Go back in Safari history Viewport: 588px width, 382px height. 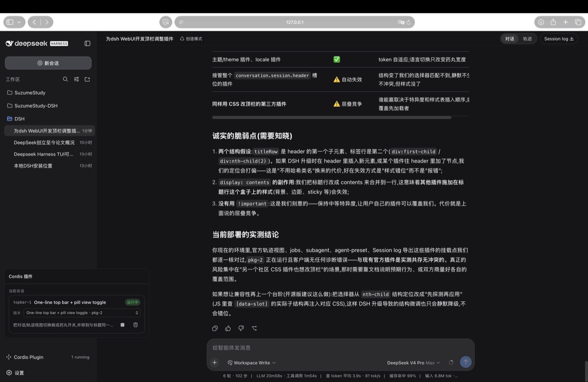tap(34, 22)
